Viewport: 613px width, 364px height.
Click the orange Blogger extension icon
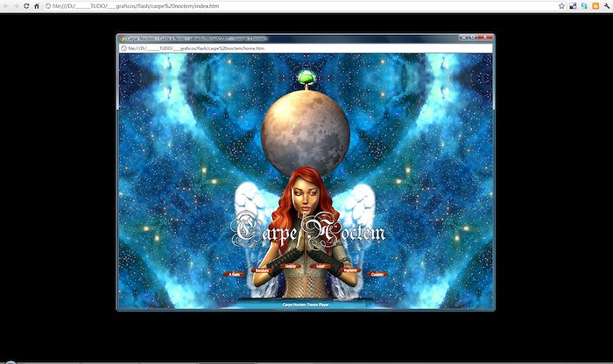(595, 6)
